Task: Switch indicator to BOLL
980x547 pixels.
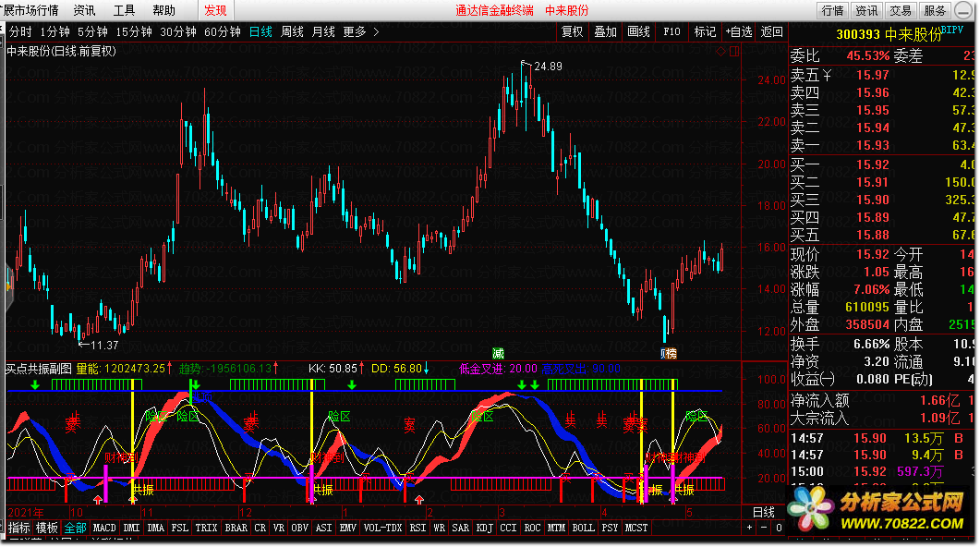Action: 583,529
